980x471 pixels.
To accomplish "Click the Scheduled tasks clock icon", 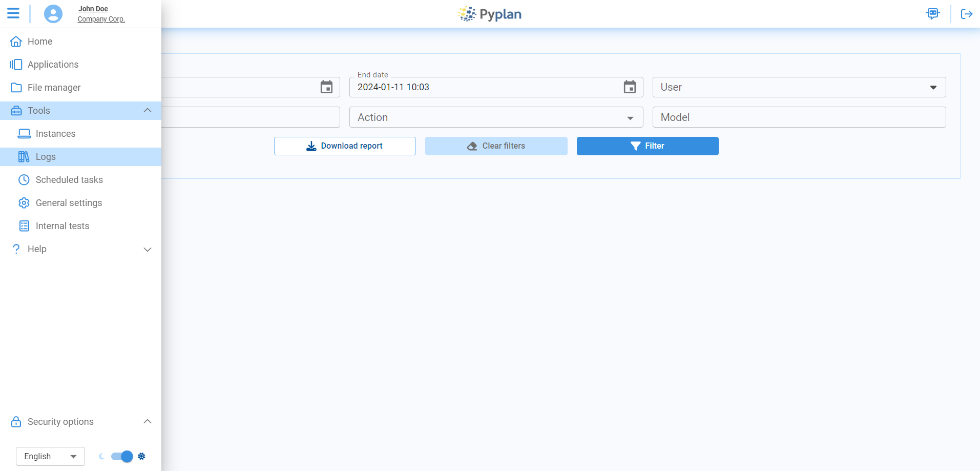I will tap(24, 180).
